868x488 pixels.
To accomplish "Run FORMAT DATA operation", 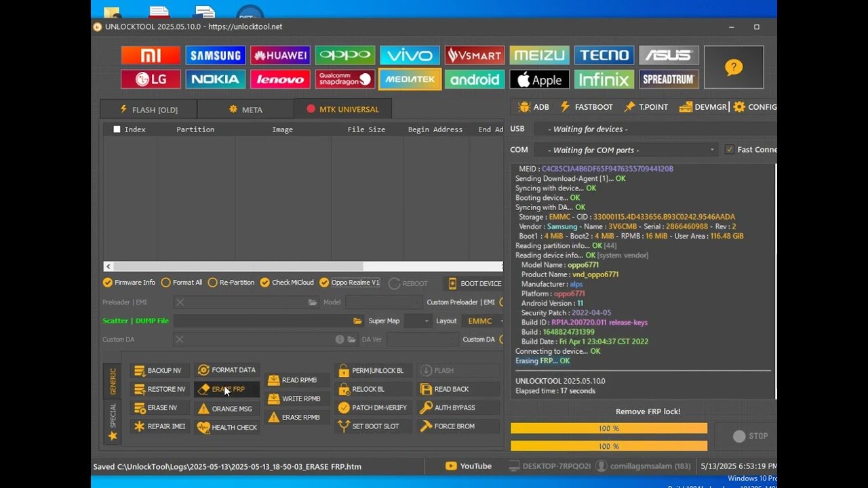I will [x=226, y=370].
